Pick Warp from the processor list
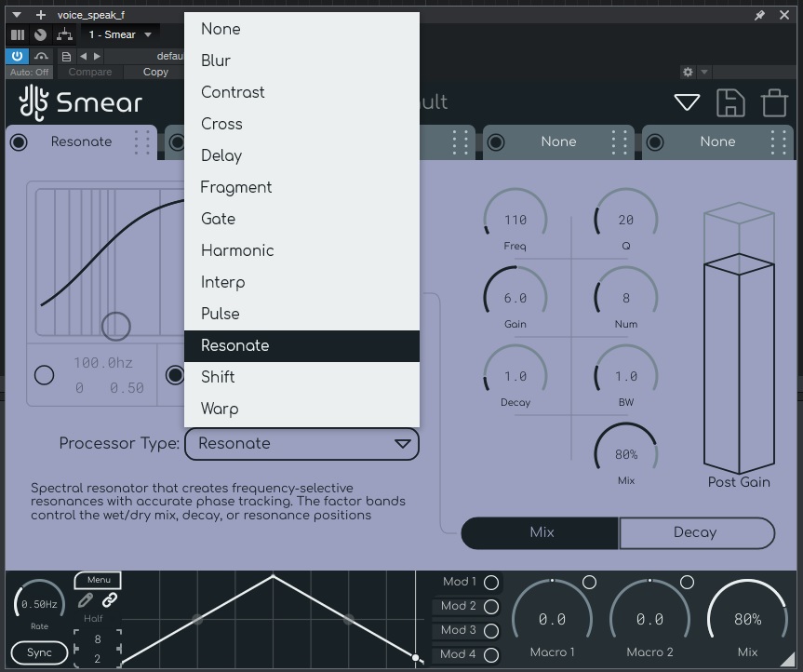 coord(301,409)
